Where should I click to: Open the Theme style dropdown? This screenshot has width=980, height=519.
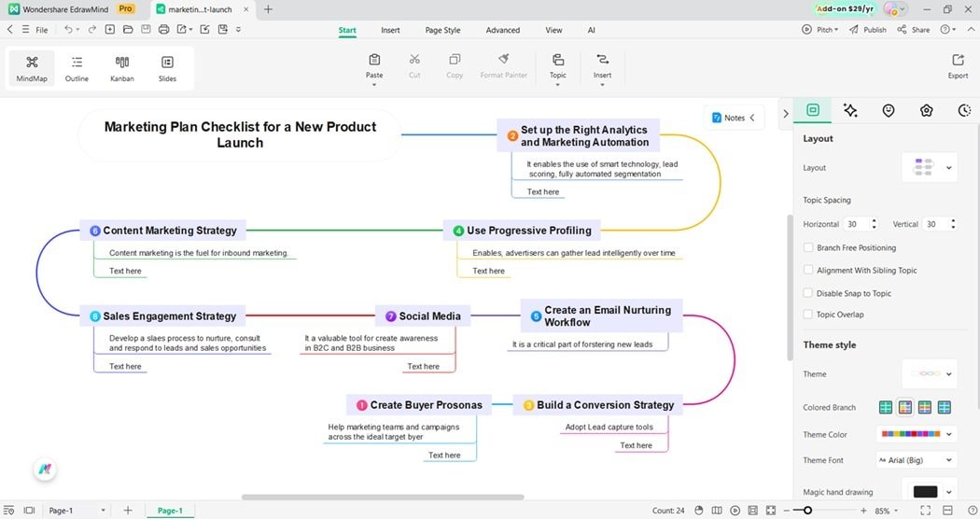point(930,373)
